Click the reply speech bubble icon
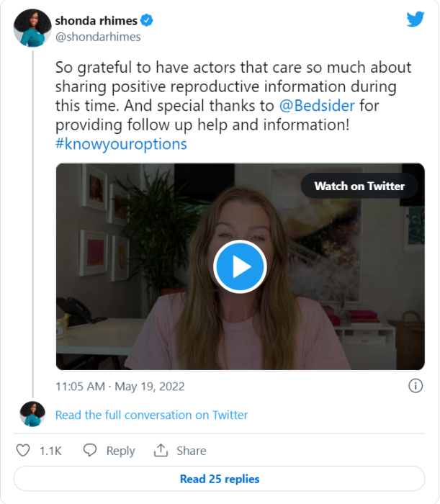The height and width of the screenshot is (504, 440). 90,451
